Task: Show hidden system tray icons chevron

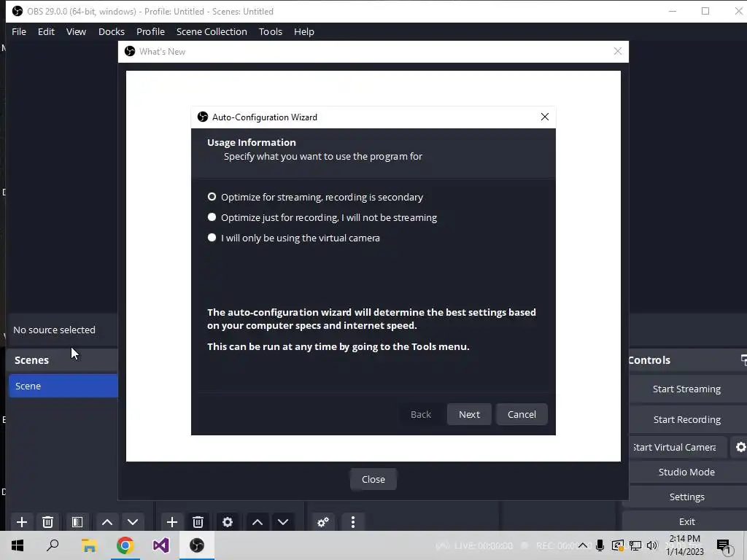Action: 583,545
